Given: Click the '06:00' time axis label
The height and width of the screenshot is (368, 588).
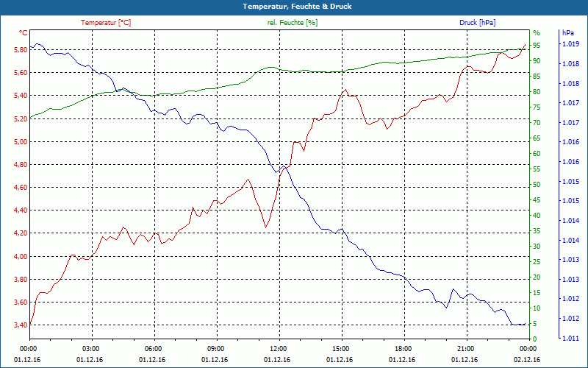Looking at the screenshot, I should tap(154, 348).
